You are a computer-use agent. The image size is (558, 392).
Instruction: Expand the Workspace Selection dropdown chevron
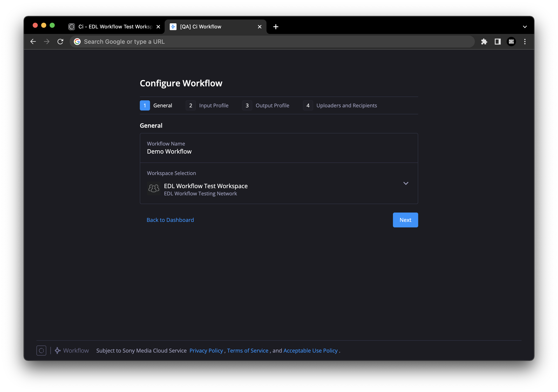click(x=406, y=183)
